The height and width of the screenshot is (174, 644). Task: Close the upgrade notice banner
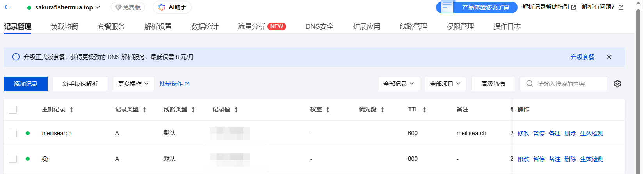pos(609,57)
